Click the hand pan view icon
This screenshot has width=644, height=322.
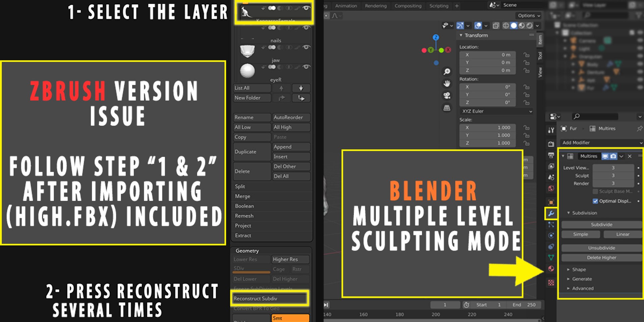[447, 84]
